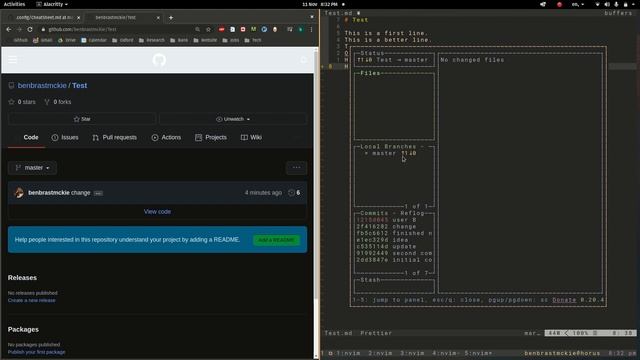Click the green M extension icon
The height and width of the screenshot is (360, 640).
click(253, 29)
